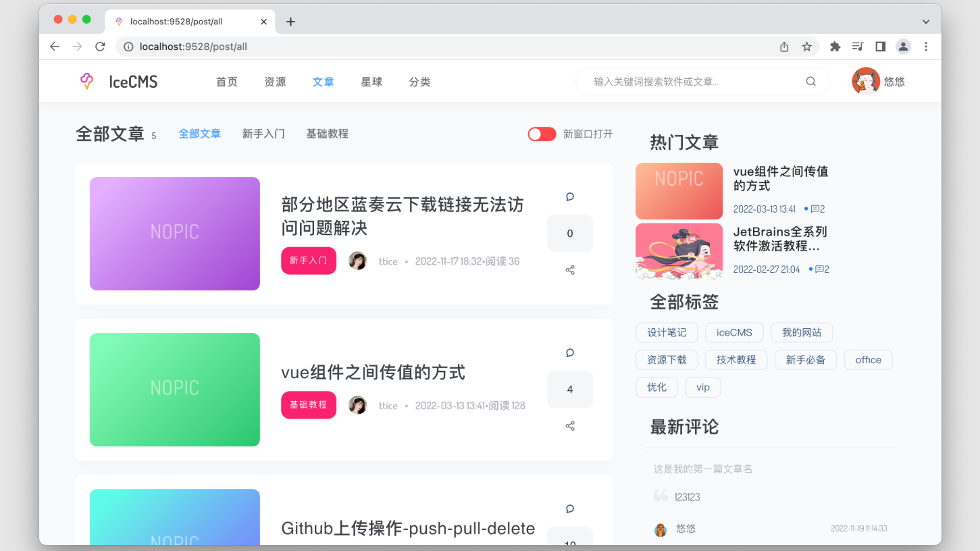Viewport: 980px width, 551px height.
Task: Open the article 'vue组件之间传值的方式'
Action: point(373,372)
